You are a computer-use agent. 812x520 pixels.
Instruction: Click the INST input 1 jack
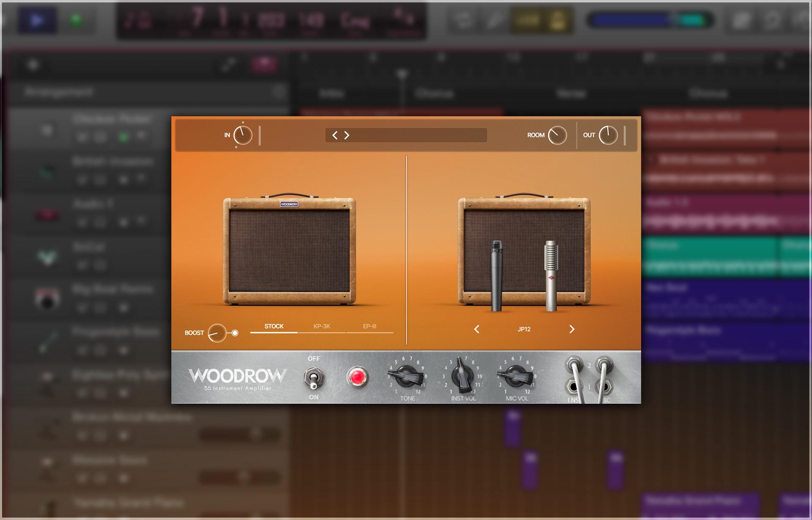pos(573,386)
